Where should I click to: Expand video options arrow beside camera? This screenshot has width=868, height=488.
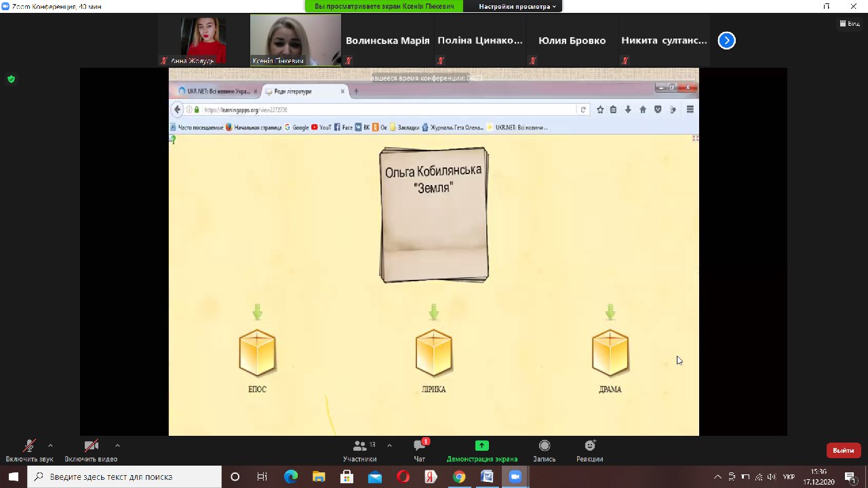(x=117, y=445)
